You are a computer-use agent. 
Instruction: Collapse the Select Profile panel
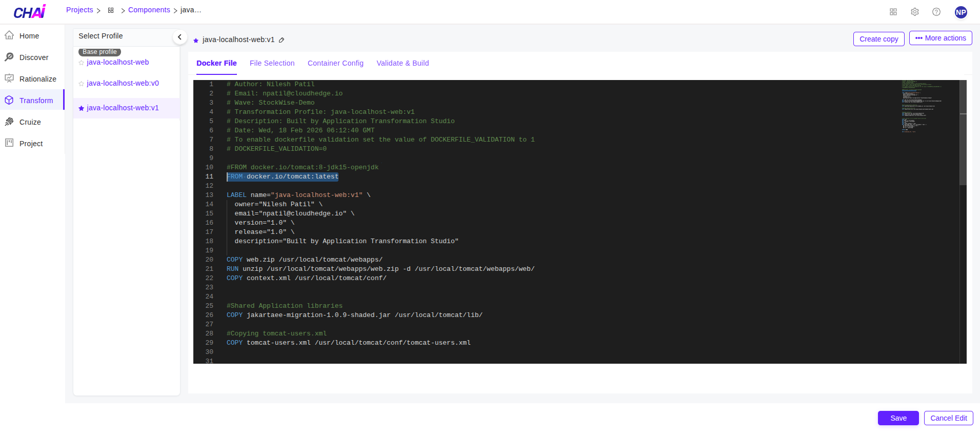pos(179,37)
